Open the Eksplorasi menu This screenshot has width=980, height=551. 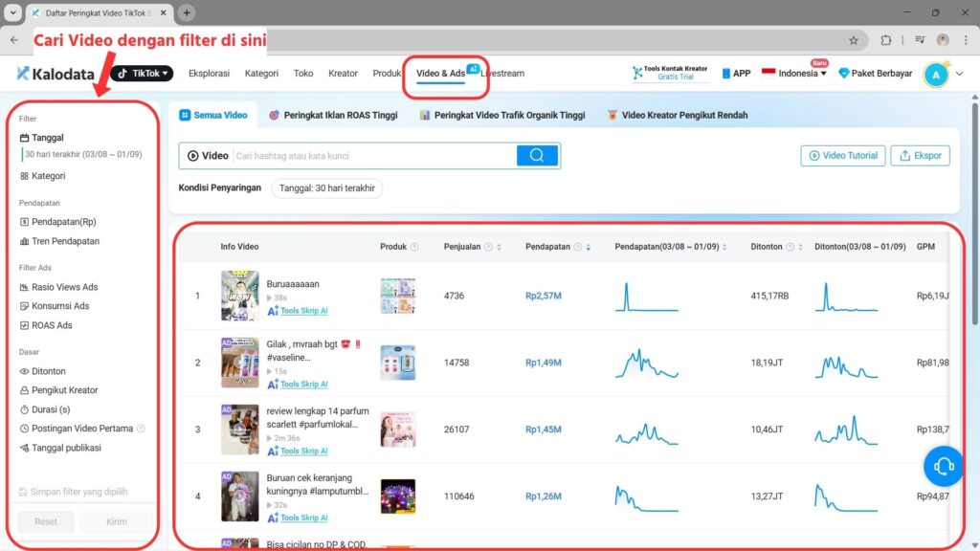click(x=209, y=73)
